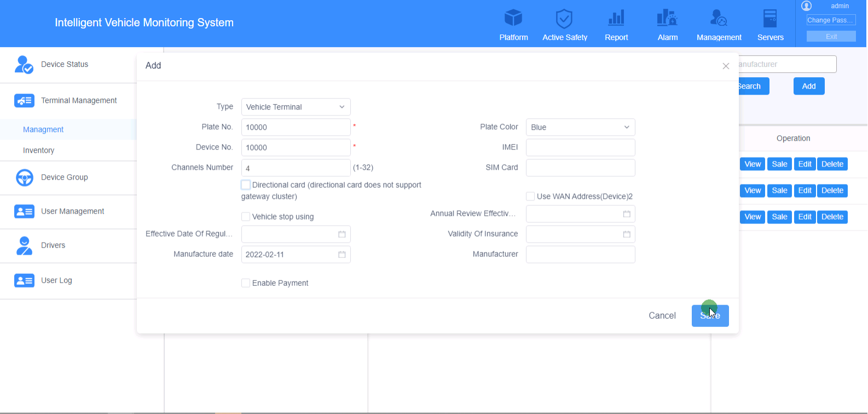Screen dimensions: 868x414
Task: Open calendar icon in Manufacture date field
Action: coord(342,255)
